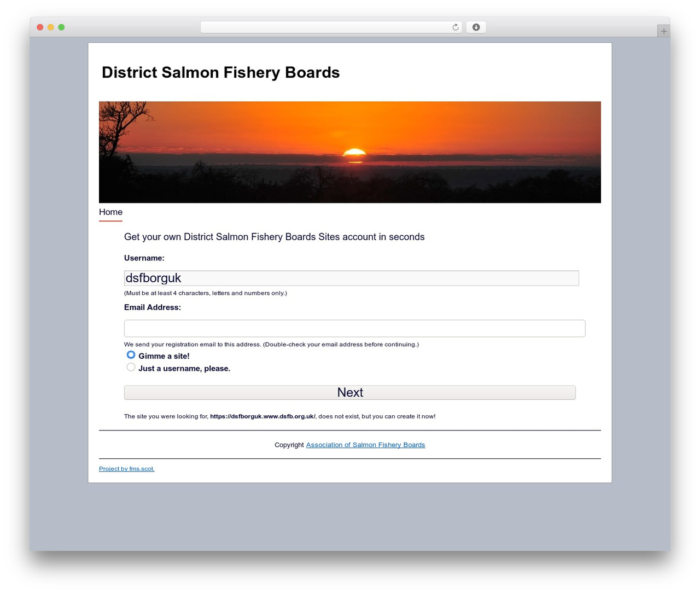Click the 'Username:' label
The height and width of the screenshot is (593, 700).
pyautogui.click(x=144, y=258)
